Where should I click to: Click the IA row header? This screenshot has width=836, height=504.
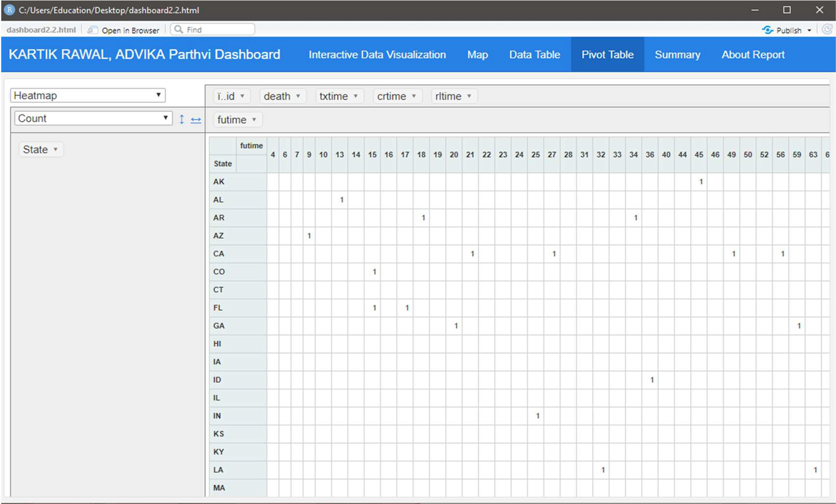tap(238, 361)
